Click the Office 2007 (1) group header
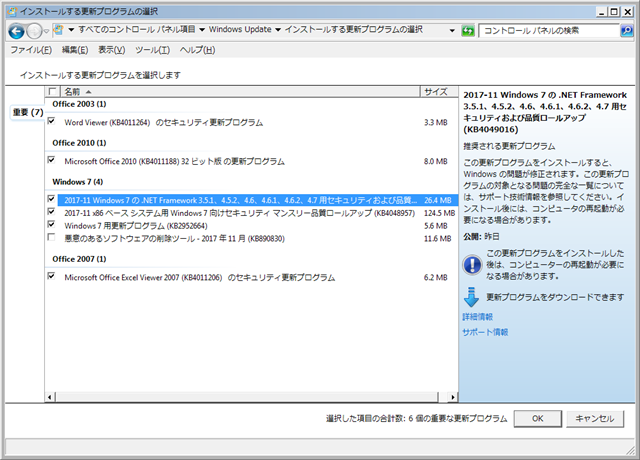The image size is (640, 460). point(79,259)
